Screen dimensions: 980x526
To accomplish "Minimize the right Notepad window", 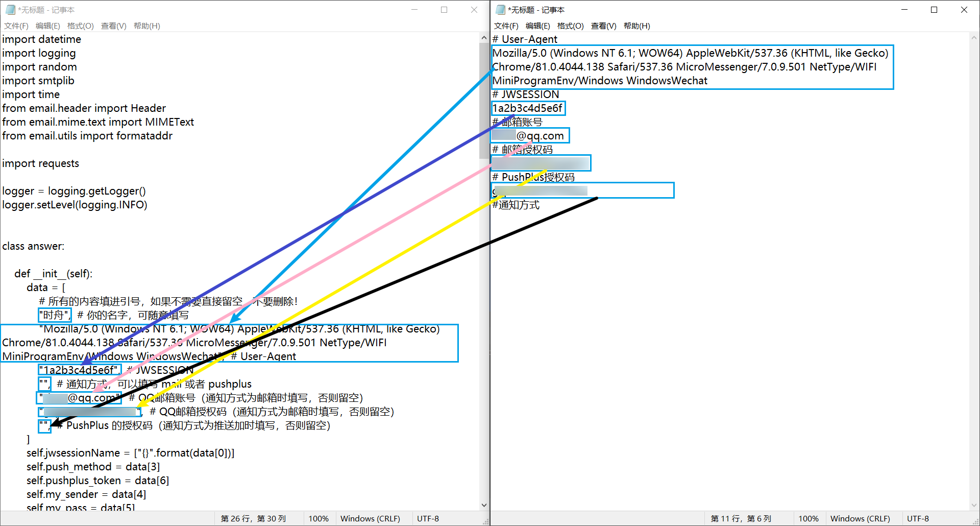I will (x=904, y=10).
